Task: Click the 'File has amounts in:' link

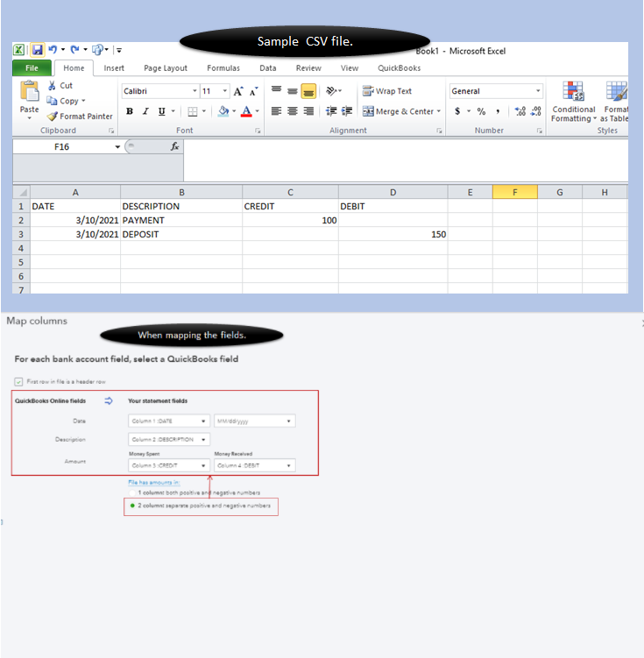Action: click(x=154, y=483)
